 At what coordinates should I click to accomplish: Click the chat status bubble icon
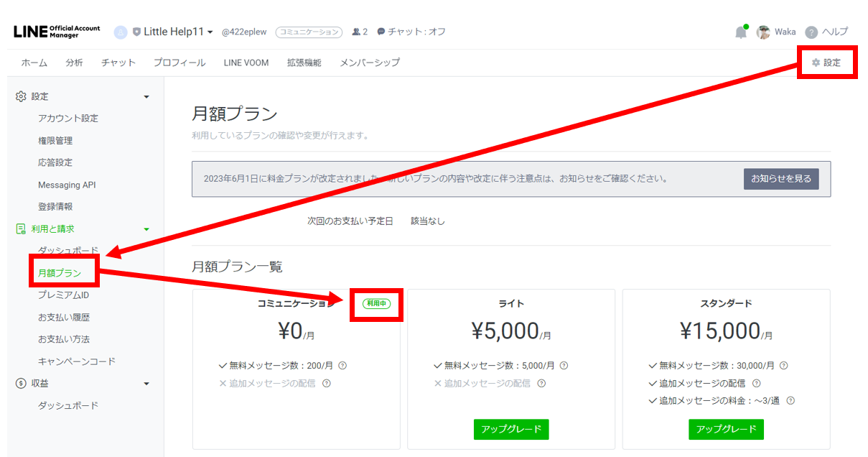[381, 32]
